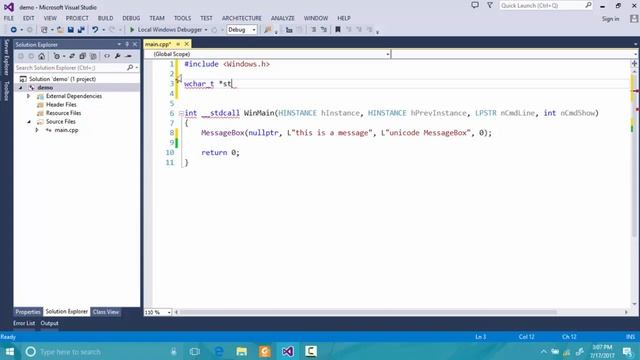Select the Header Files folder
The image size is (640, 360).
click(x=61, y=105)
